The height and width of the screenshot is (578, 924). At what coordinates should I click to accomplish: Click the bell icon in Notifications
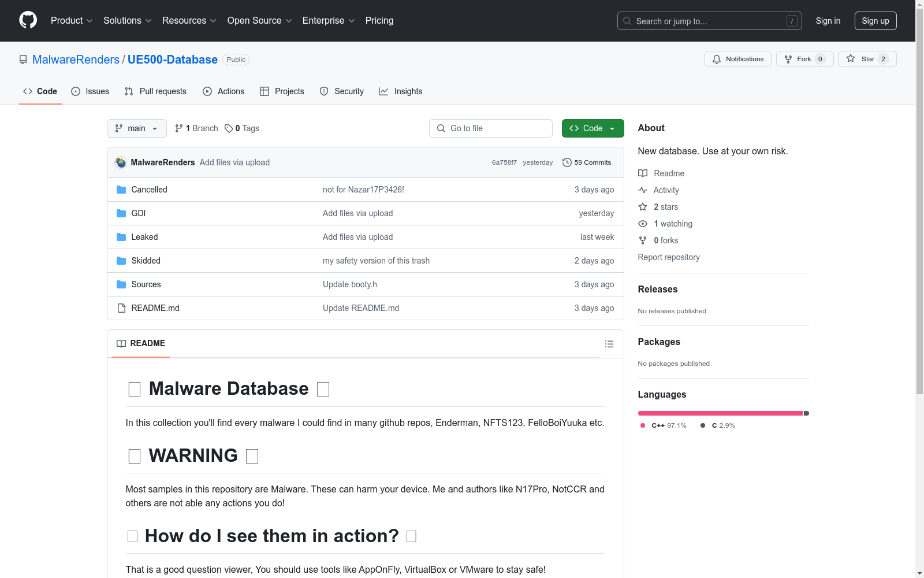pyautogui.click(x=717, y=59)
